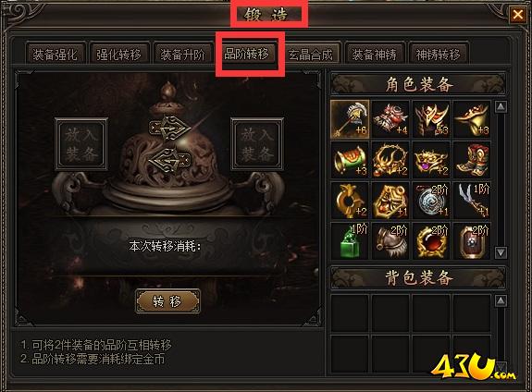Close the 锻造 forging window
532x392 pixels.
tap(517, 15)
